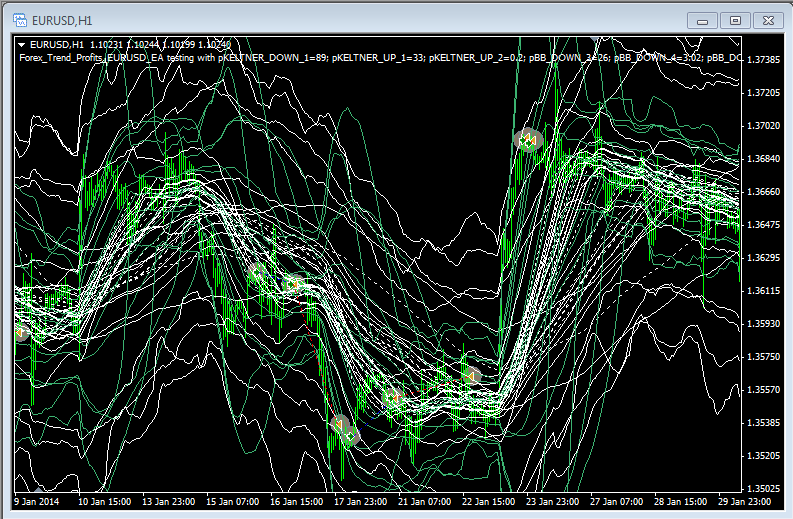Click the gray triangle marker on bottom time axis
This screenshot has width=793, height=519.
click(39, 489)
